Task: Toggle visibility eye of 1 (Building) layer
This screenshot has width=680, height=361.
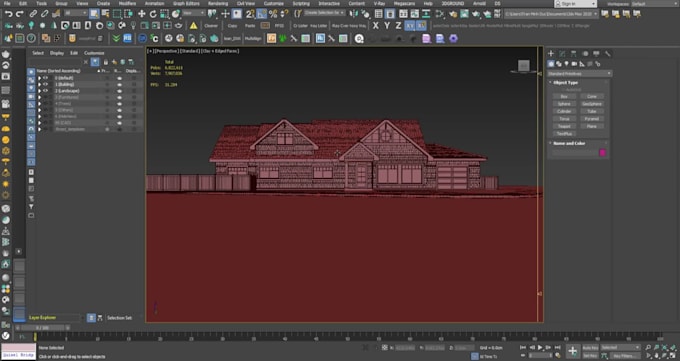Action: 45,85
